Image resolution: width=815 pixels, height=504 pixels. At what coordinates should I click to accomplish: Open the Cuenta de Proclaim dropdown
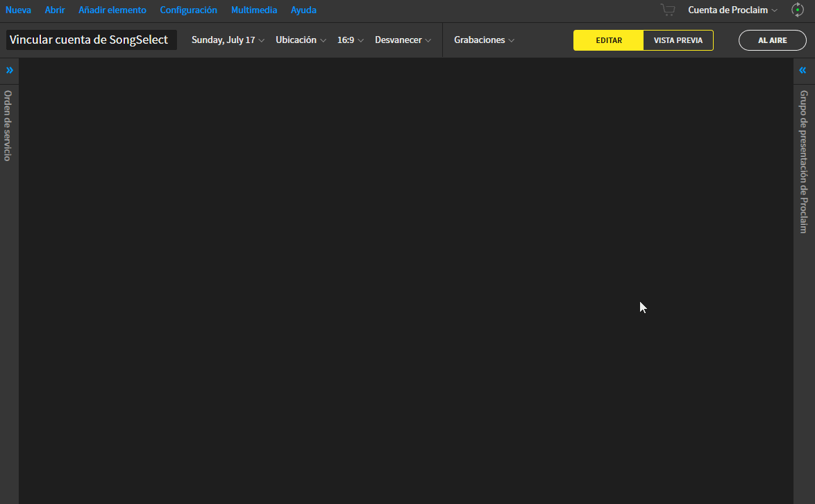pos(733,10)
